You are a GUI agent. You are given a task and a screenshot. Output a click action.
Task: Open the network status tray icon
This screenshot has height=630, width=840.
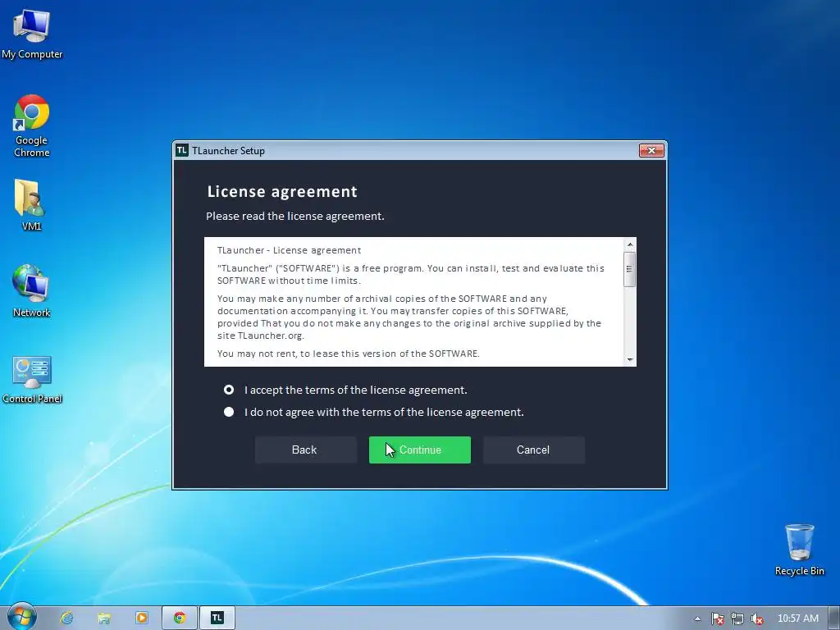[737, 619]
